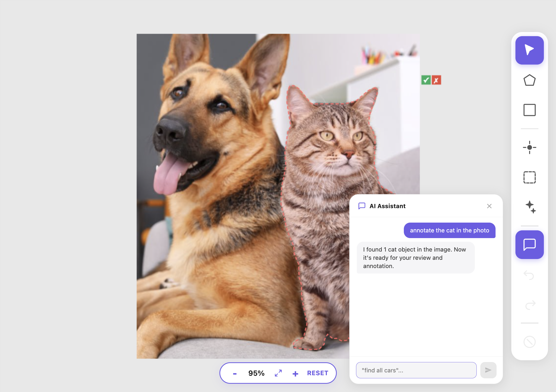Image resolution: width=556 pixels, height=392 pixels.
Task: Click the fit-to-screen expand arrows
Action: pyautogui.click(x=278, y=373)
